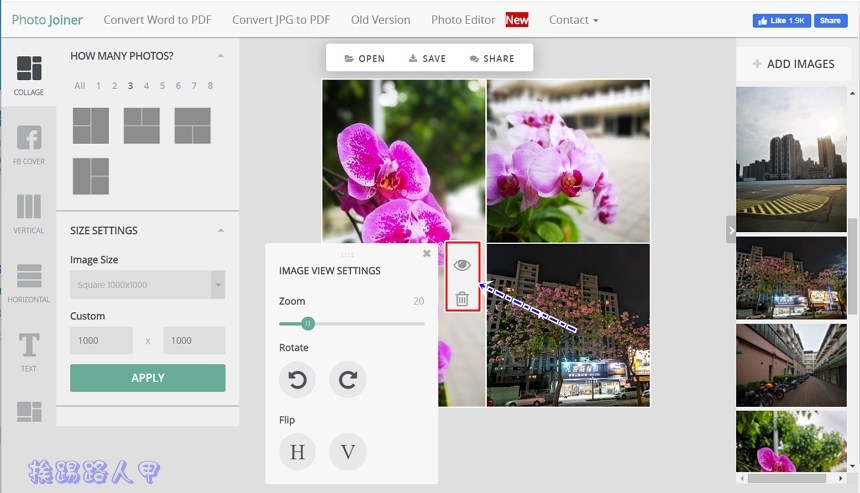Choose the second three-photo layout template
Viewport: 860px width, 493px height.
[x=142, y=126]
